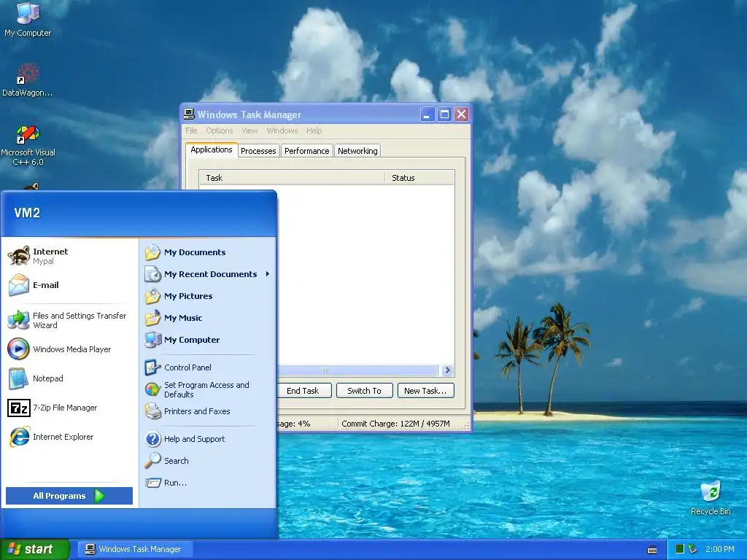Click the VM2 user name header
The height and width of the screenshot is (560, 747).
(x=27, y=212)
